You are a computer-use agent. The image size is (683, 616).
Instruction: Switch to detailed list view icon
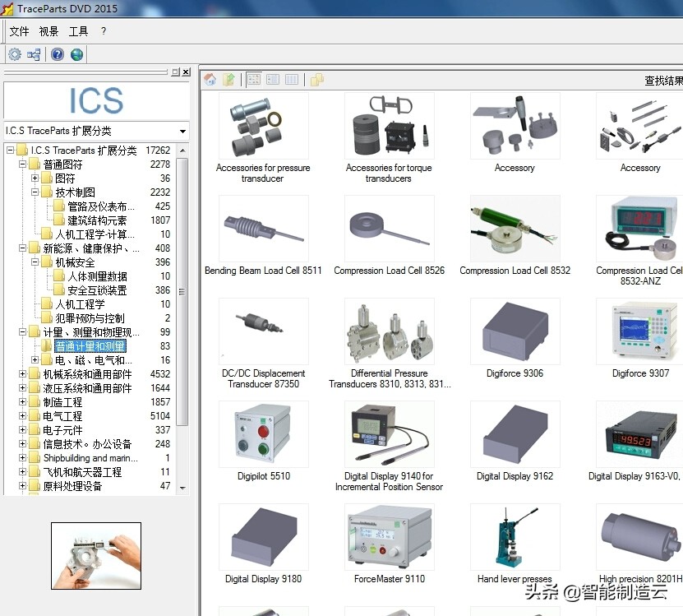tap(272, 79)
